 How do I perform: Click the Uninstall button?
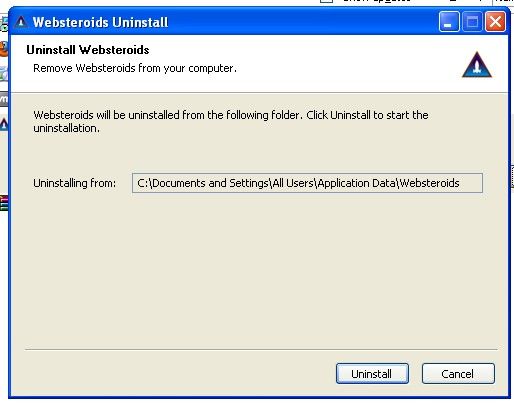pyautogui.click(x=372, y=373)
